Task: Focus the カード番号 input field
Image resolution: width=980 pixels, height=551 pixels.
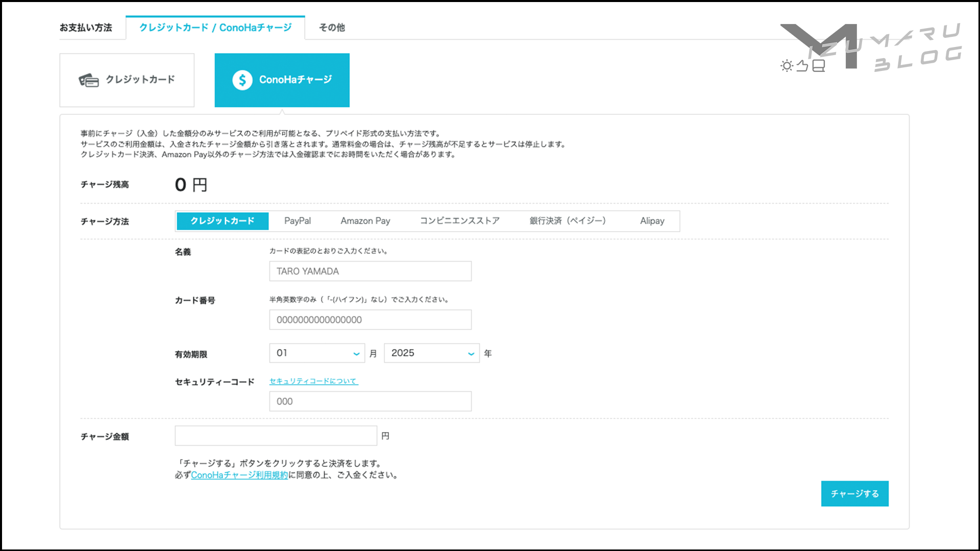Action: (x=371, y=320)
